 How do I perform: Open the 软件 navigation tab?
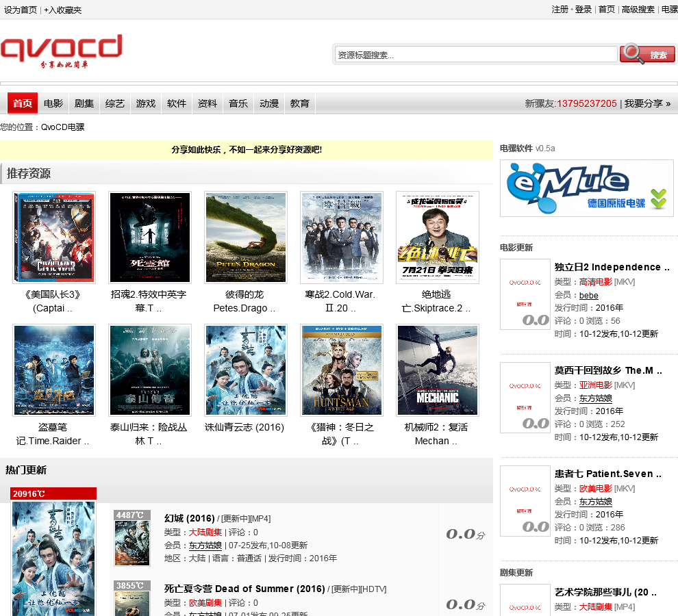click(x=177, y=103)
